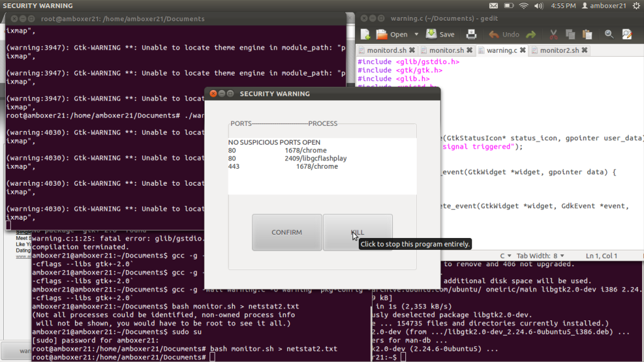Create a new document in gedit
This screenshot has height=362, width=644.
pyautogui.click(x=365, y=35)
